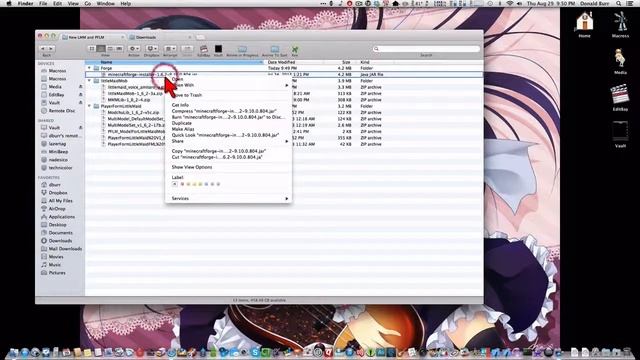Choose Burn to Disc in context menu
The image size is (640, 360).
click(x=228, y=117)
